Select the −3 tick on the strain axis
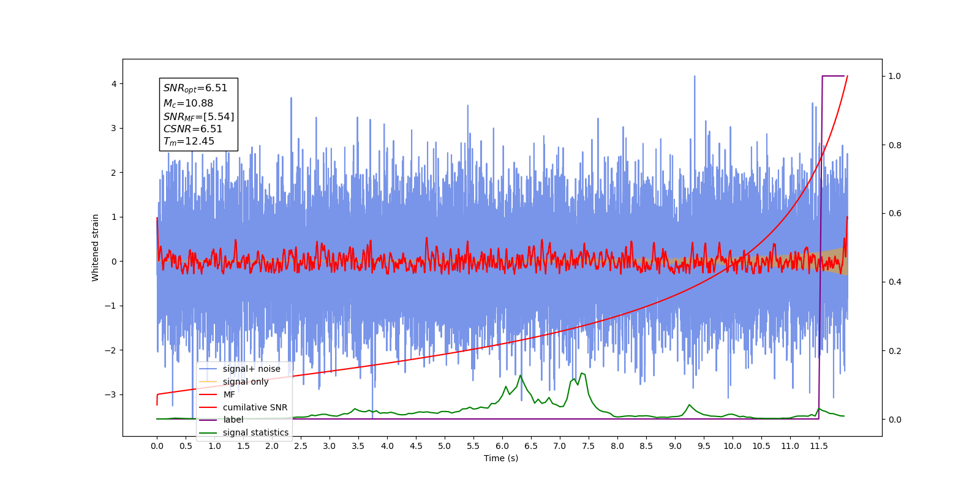 (x=110, y=394)
